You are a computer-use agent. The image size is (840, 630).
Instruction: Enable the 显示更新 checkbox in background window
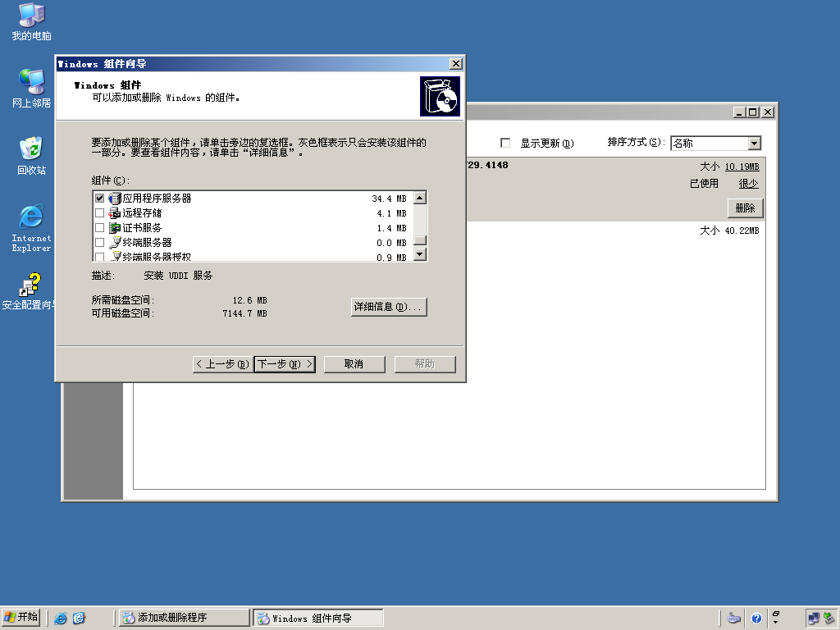coord(505,143)
